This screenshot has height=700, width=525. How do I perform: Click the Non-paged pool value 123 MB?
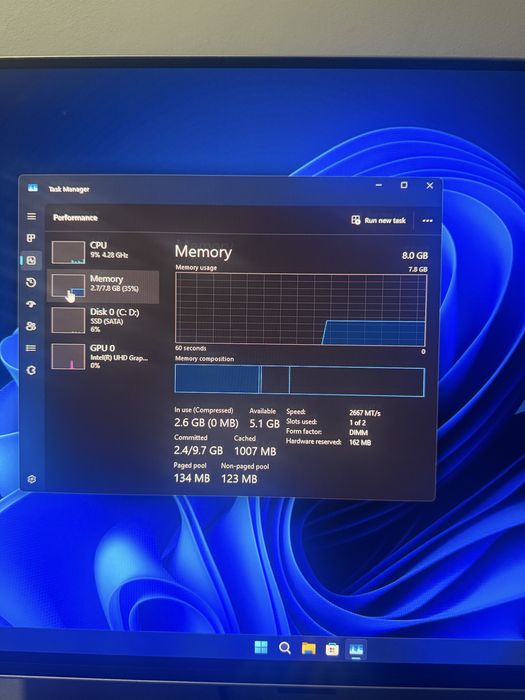pyautogui.click(x=239, y=479)
